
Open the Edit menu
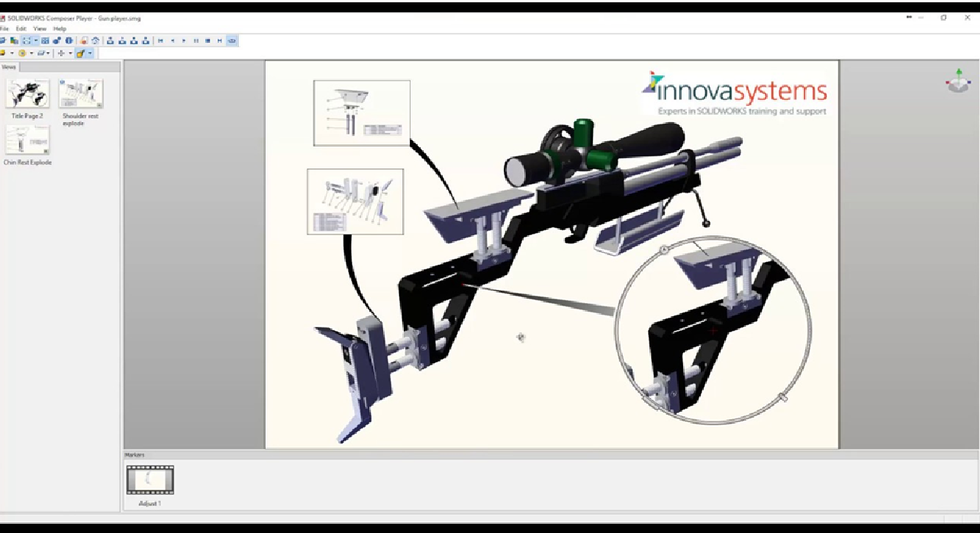coord(21,28)
